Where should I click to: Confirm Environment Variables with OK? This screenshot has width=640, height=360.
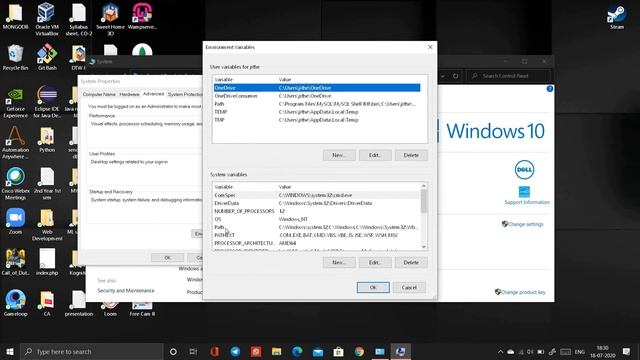373,287
